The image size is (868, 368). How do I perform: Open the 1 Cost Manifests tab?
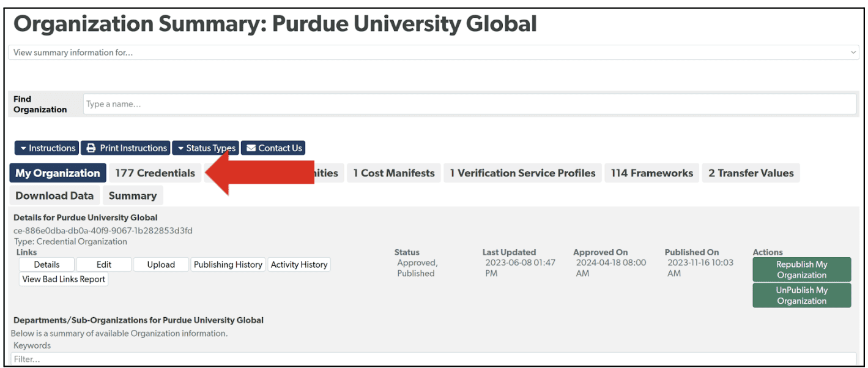click(393, 173)
